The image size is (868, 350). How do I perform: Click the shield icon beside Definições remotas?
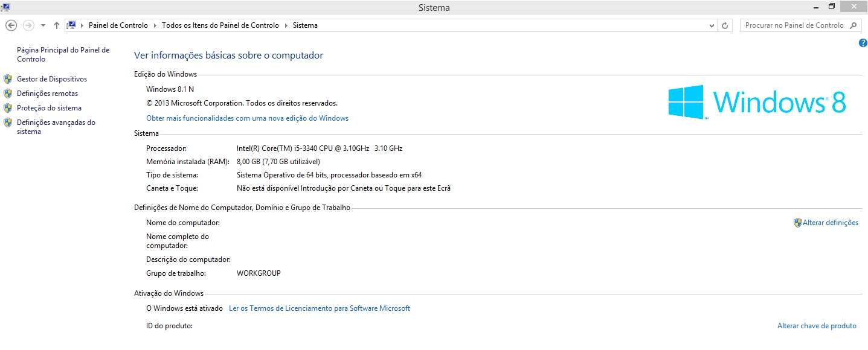8,94
